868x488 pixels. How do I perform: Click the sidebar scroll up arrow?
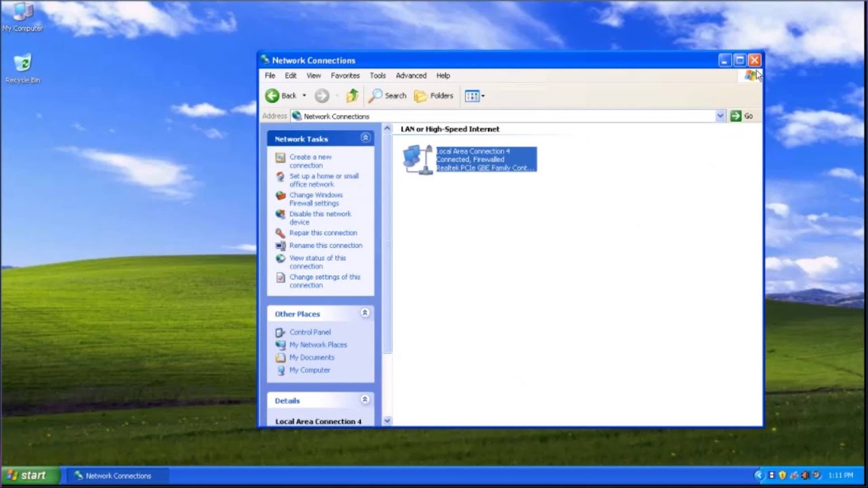pos(387,129)
